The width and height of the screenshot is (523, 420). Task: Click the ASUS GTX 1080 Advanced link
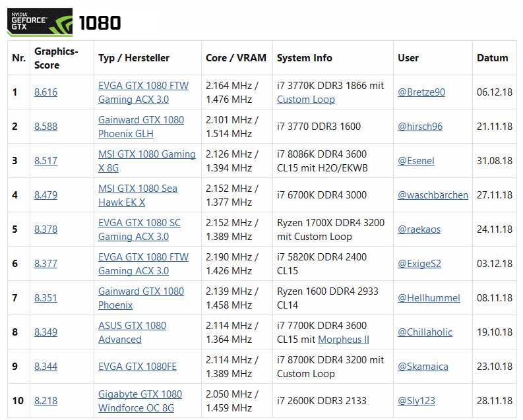coord(132,332)
